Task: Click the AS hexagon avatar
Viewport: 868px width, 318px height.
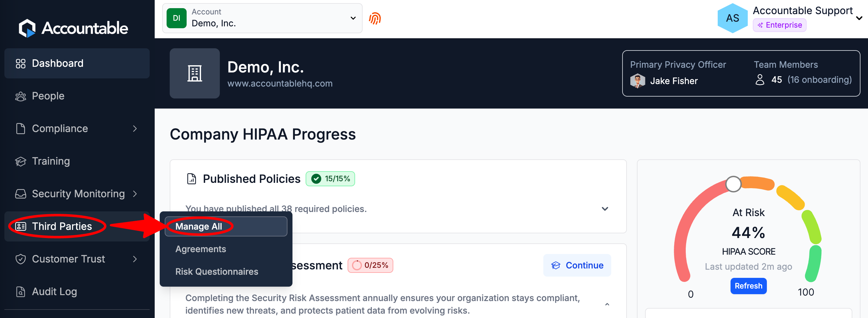Action: click(732, 18)
